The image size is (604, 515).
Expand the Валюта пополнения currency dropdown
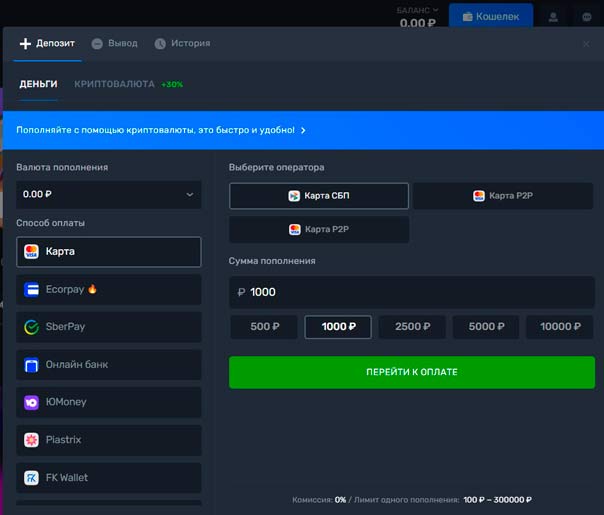coord(108,194)
